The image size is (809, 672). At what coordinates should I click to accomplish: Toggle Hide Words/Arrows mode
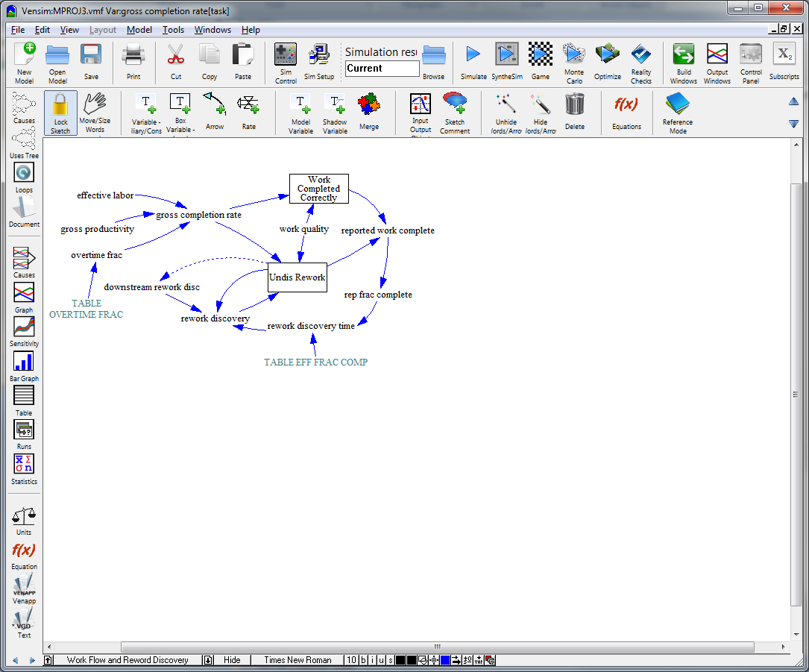pyautogui.click(x=540, y=111)
